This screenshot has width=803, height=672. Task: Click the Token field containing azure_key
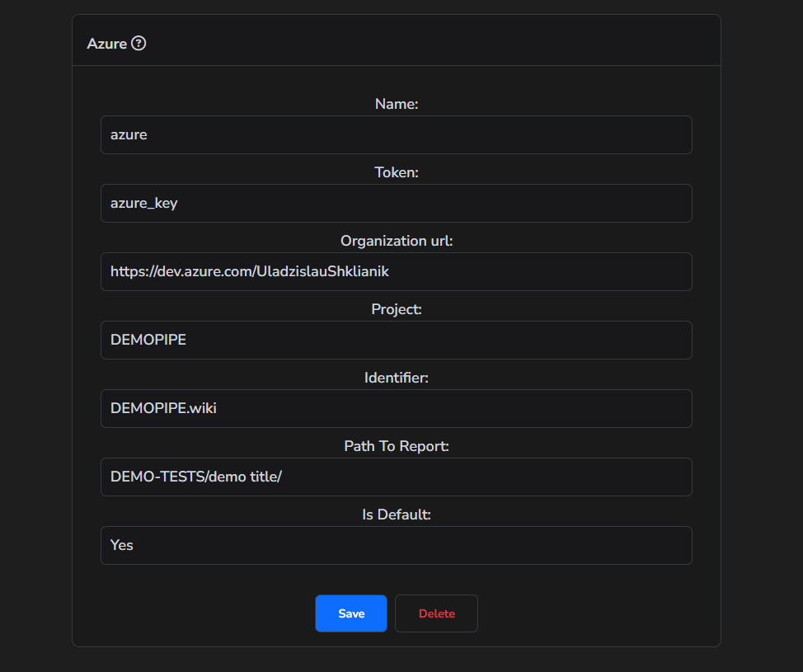click(396, 203)
